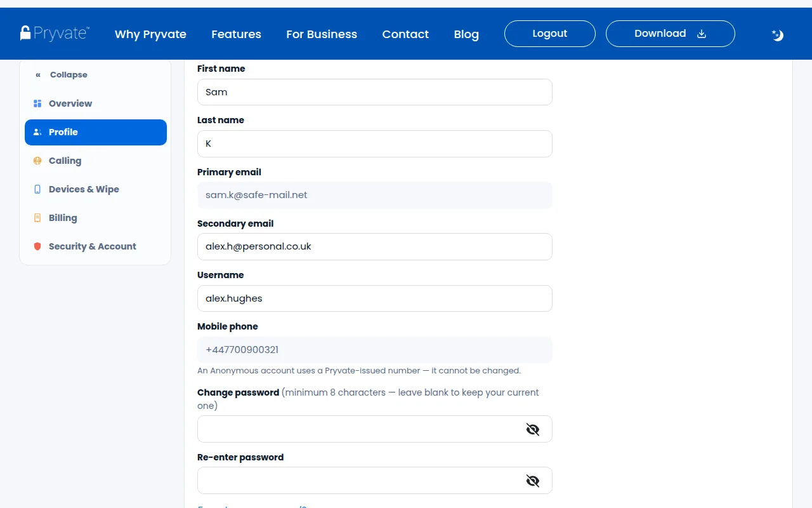Open the Contact page

point(405,34)
